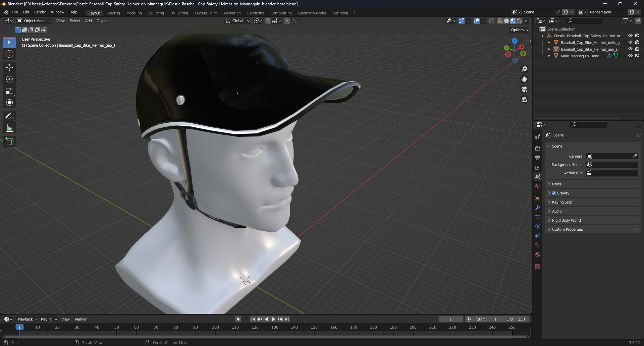Open the World properties tab

coord(538,186)
